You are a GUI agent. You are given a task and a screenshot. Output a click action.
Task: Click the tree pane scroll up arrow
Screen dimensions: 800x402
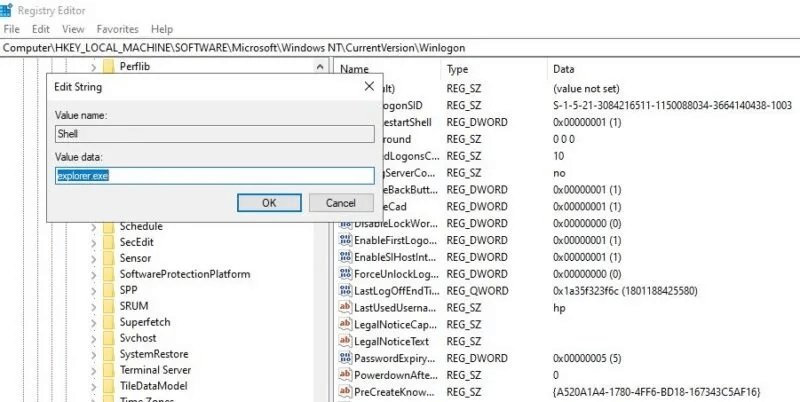[320, 67]
